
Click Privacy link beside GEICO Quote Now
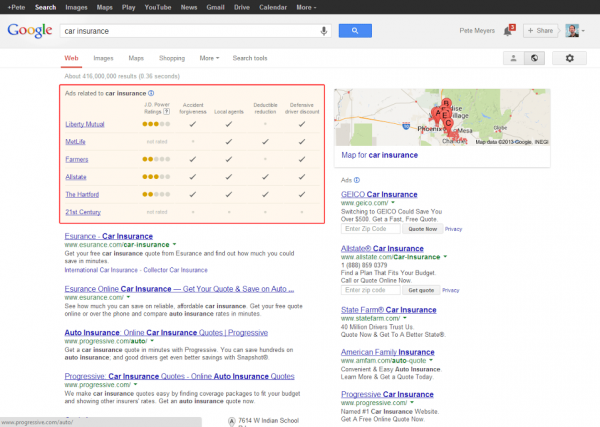pos(453,229)
